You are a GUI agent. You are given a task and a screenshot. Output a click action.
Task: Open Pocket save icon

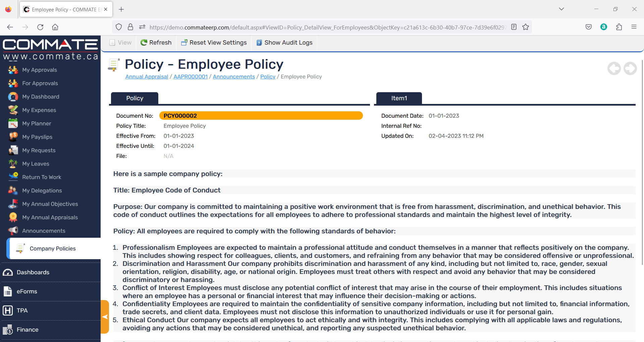click(x=589, y=27)
